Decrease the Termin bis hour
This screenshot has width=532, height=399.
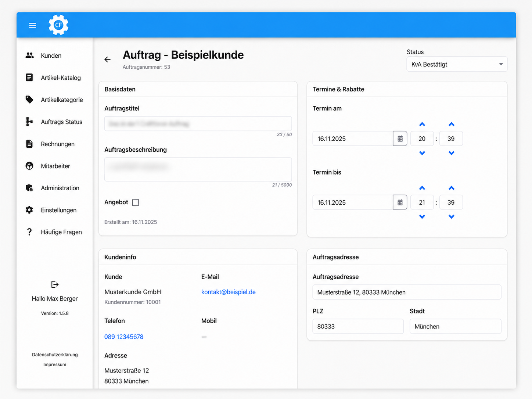point(422,217)
